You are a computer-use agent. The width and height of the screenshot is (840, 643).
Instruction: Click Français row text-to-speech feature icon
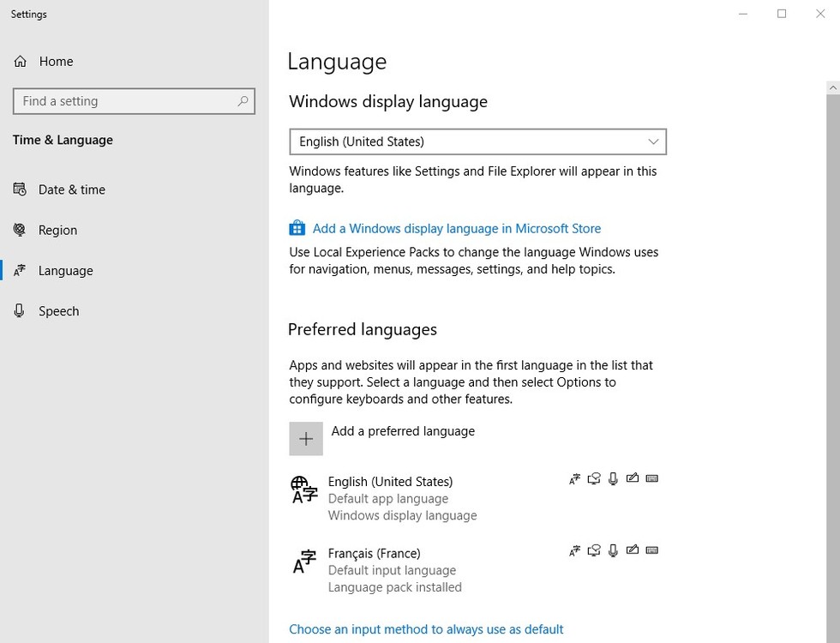(594, 550)
